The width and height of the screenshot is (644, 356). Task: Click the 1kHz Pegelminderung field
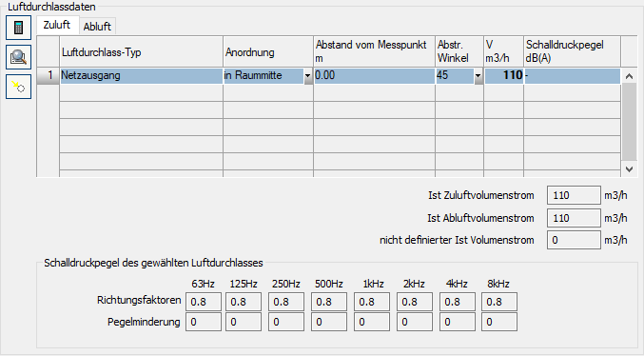click(372, 322)
